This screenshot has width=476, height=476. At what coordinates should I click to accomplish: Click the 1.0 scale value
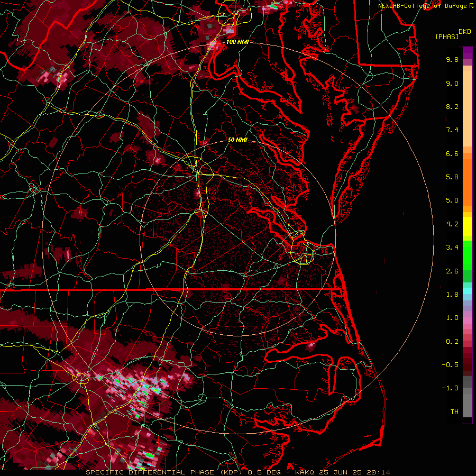coord(452,318)
